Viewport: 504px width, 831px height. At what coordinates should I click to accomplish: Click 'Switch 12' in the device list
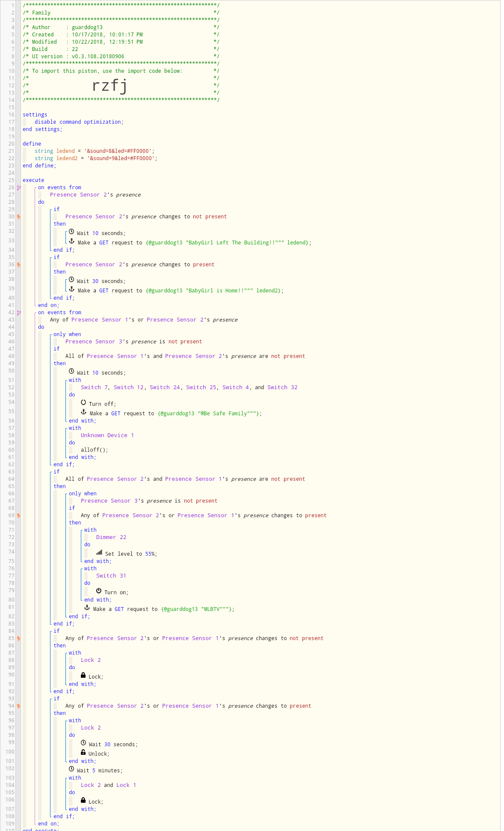pos(129,387)
